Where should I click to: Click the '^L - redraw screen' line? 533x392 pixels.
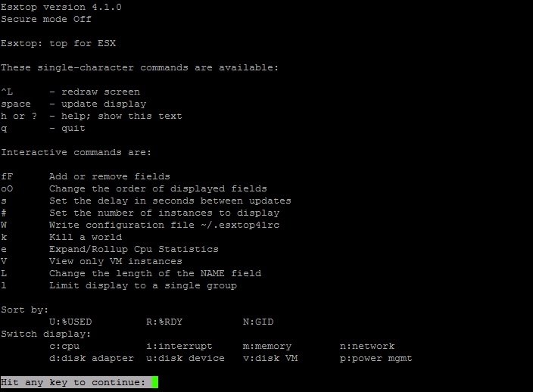(x=70, y=92)
